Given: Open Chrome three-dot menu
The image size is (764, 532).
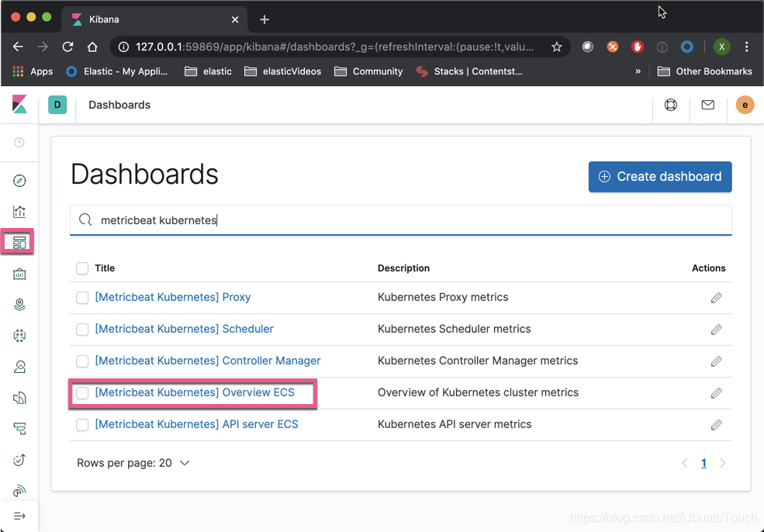Looking at the screenshot, I should [x=746, y=47].
